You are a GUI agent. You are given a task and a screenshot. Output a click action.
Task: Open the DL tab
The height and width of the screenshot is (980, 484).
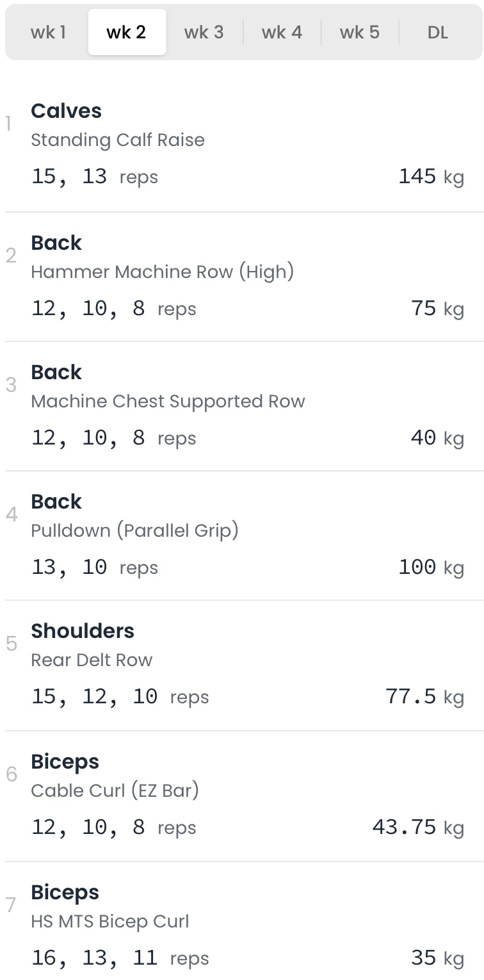[437, 32]
